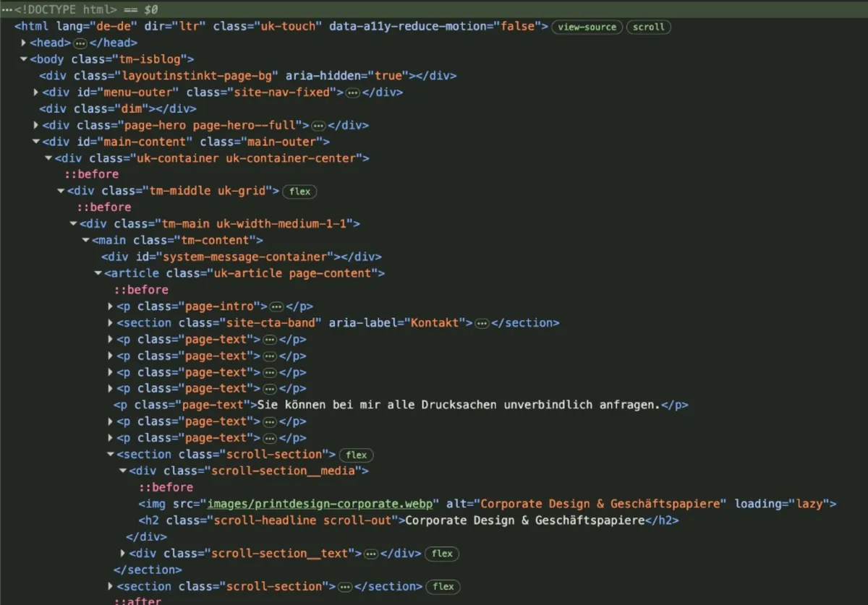This screenshot has width=868, height=605.
Task: Click flex badge on the expanded scroll-section opening tag
Action: tap(357, 455)
